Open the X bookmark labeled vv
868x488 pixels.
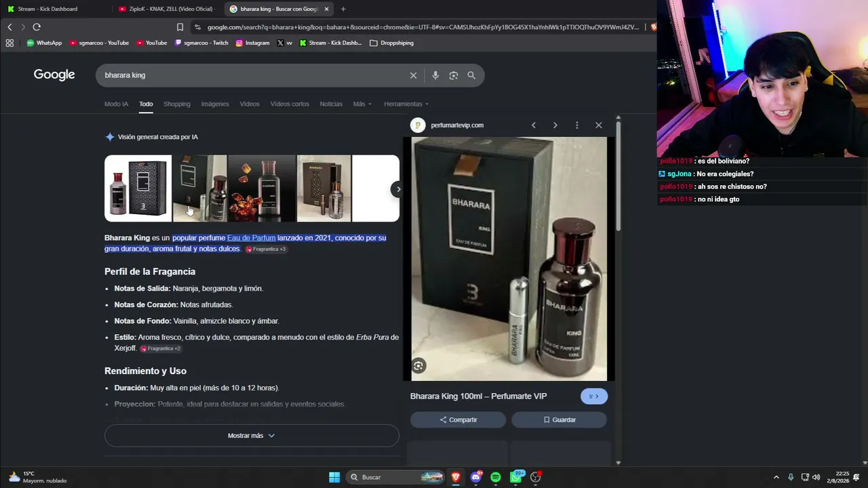285,43
